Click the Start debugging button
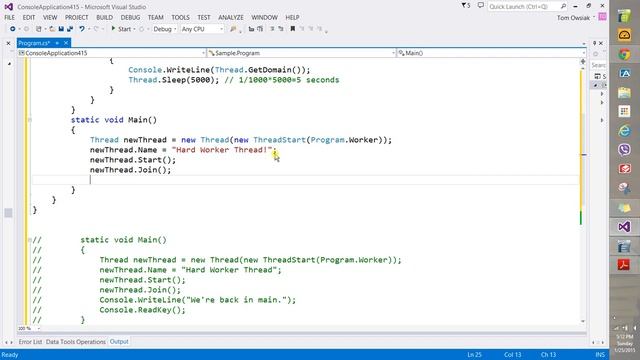This screenshot has width=640, height=360. pos(121,29)
